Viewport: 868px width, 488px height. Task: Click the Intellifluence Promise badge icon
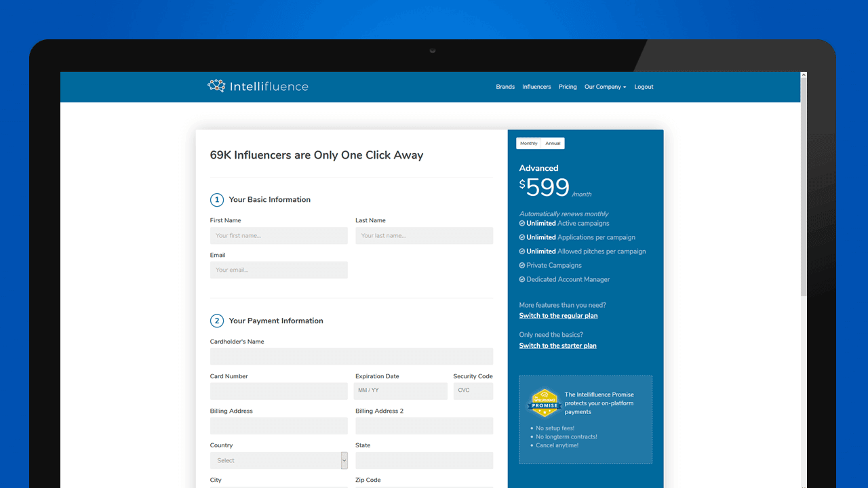544,403
